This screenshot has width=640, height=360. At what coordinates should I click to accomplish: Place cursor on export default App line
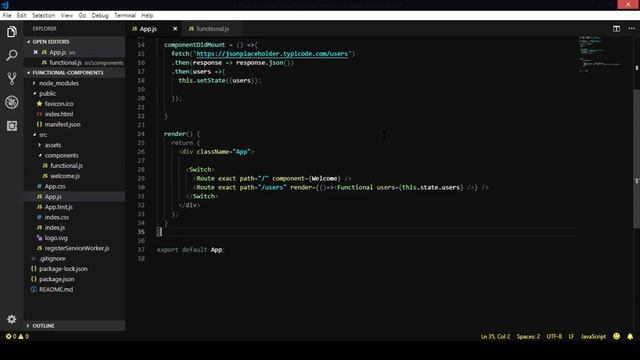(x=191, y=250)
